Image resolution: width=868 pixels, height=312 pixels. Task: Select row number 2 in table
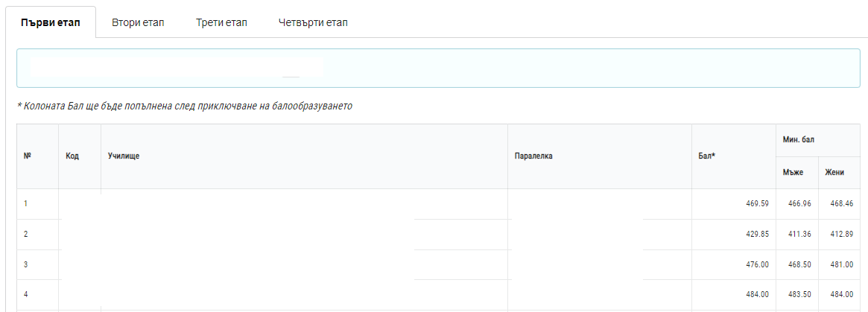click(25, 234)
